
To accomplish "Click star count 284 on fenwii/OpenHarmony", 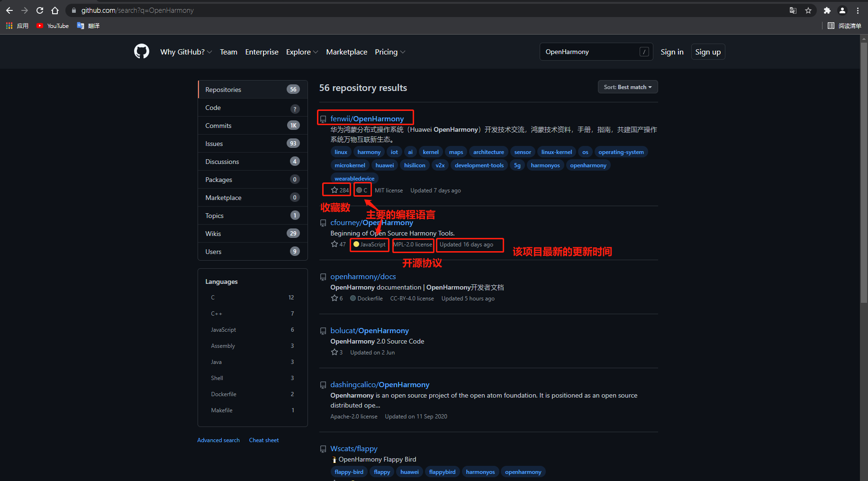I will click(x=340, y=190).
